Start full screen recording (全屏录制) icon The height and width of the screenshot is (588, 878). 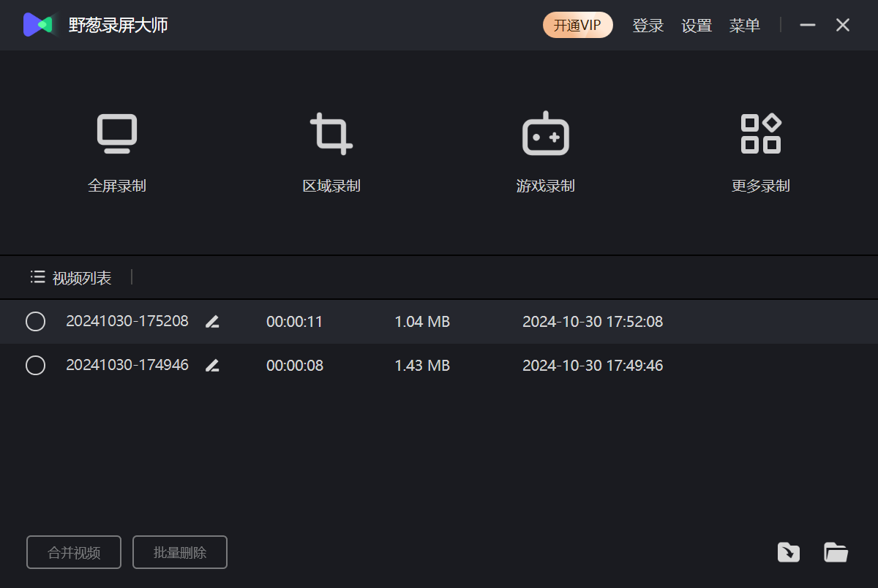[117, 135]
